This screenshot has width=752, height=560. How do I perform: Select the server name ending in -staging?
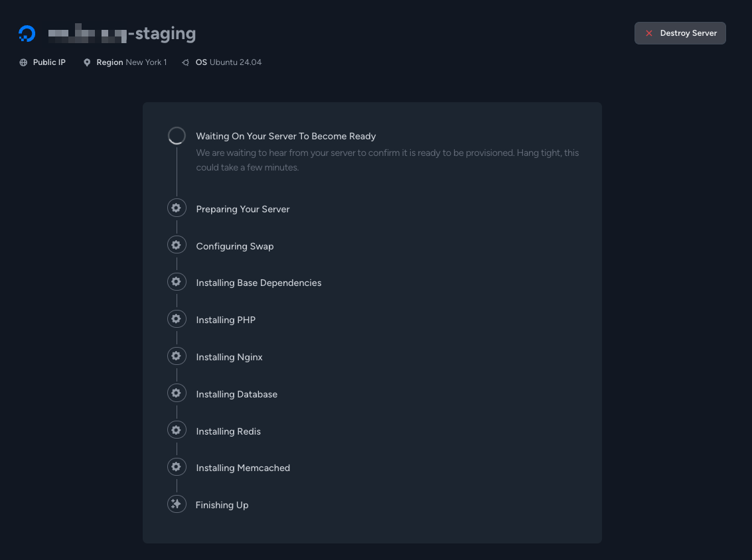point(122,34)
